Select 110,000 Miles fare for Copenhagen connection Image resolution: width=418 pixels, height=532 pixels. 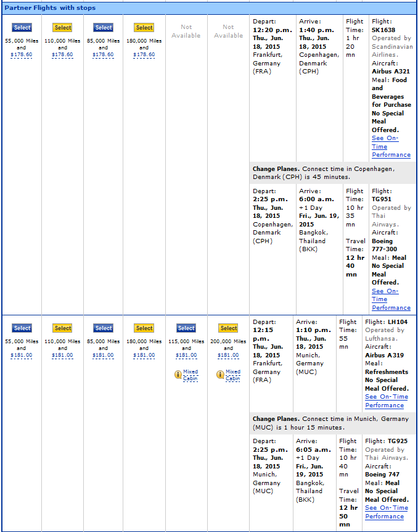tap(63, 28)
